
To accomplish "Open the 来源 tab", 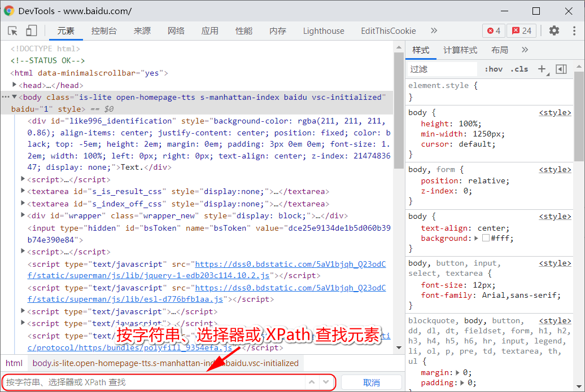I will point(142,31).
